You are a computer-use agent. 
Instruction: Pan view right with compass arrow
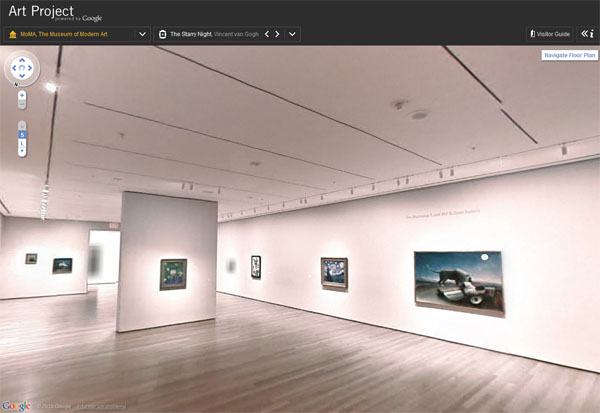[30, 68]
